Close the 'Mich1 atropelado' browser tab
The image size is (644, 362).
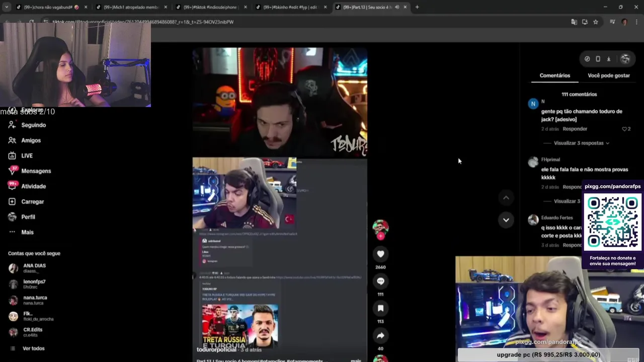pos(166,7)
